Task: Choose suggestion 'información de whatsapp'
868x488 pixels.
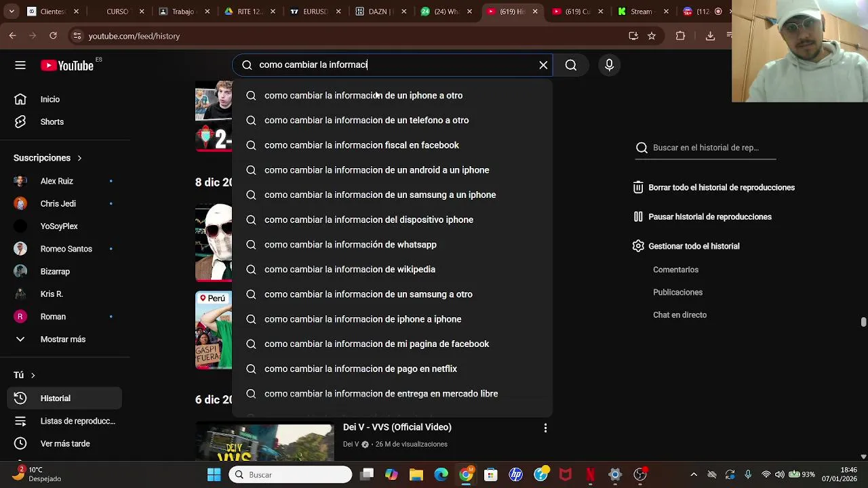Action: [x=393, y=245]
